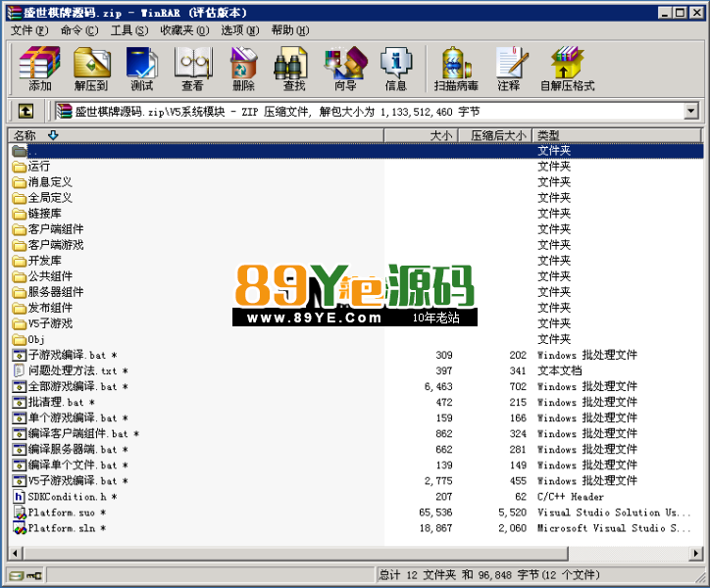Viewport: 710px width, 588px height.
Task: Select 编译客户端组件.bat file
Action: pos(76,433)
